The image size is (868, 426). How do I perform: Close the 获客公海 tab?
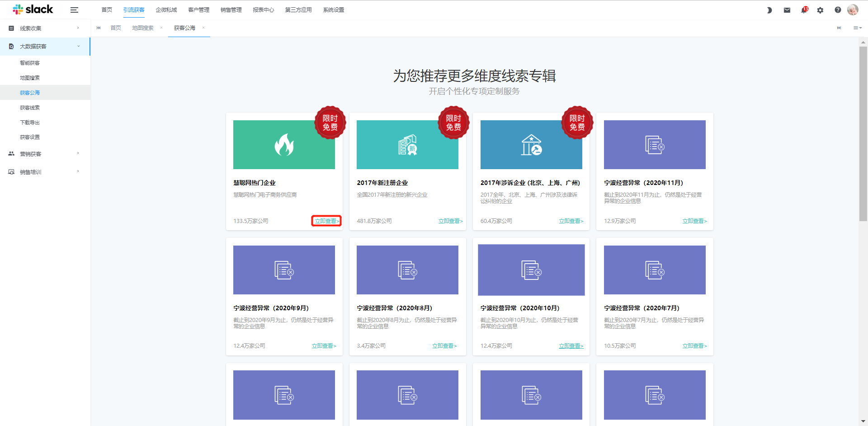pyautogui.click(x=203, y=28)
